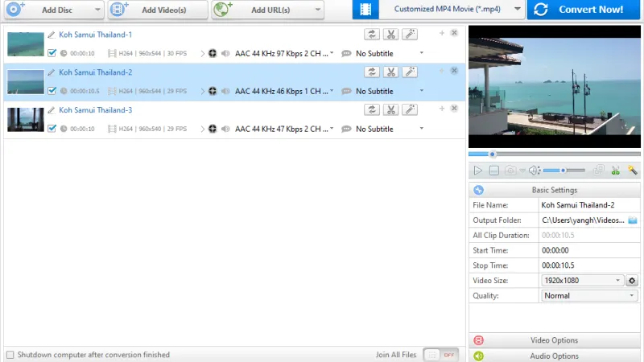Click the scissors icon below the preview
This screenshot has height=362, width=644.
pos(615,171)
